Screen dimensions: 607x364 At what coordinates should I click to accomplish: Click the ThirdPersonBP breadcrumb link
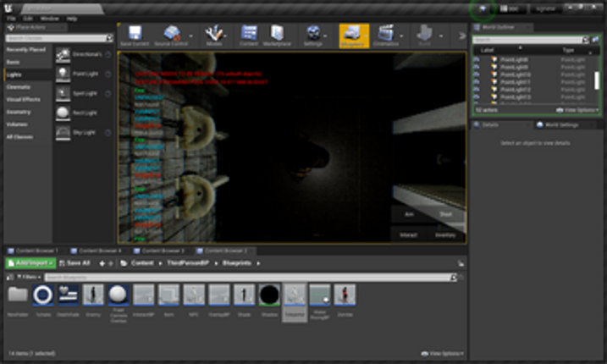(x=188, y=263)
